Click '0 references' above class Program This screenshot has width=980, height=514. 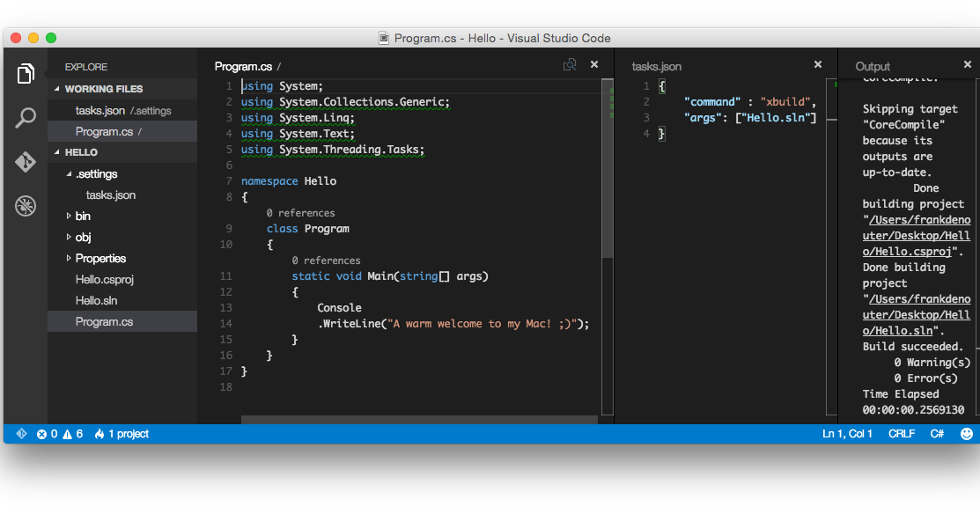click(x=300, y=213)
